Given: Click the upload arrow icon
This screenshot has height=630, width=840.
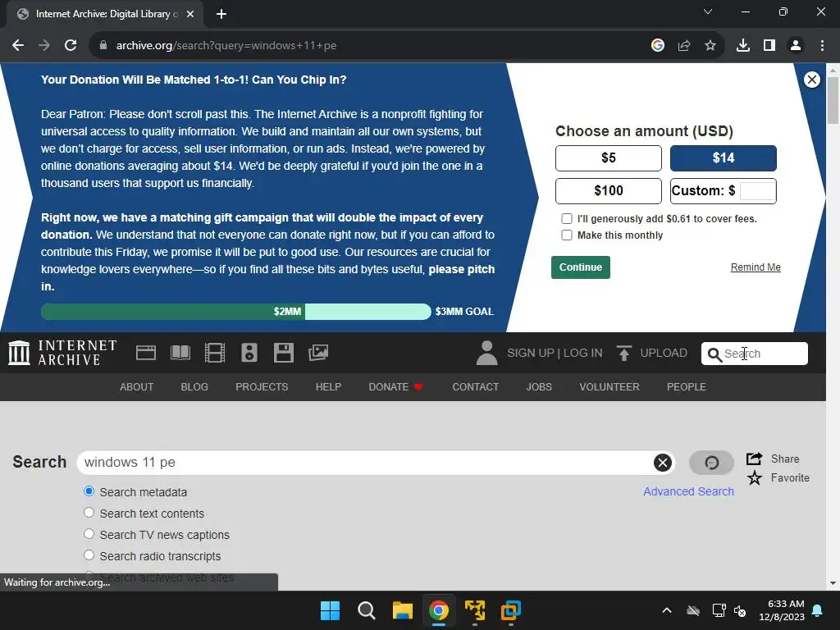Looking at the screenshot, I should (x=623, y=353).
